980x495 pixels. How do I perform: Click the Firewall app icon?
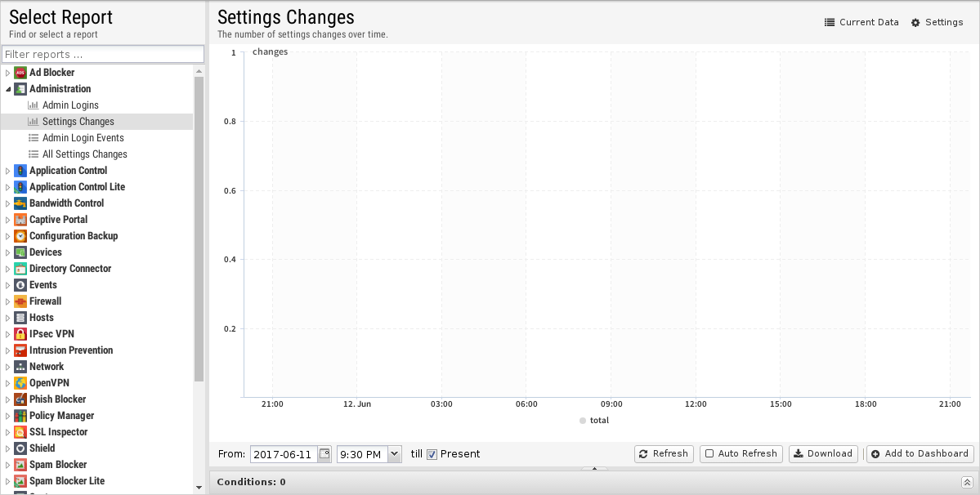coord(20,301)
